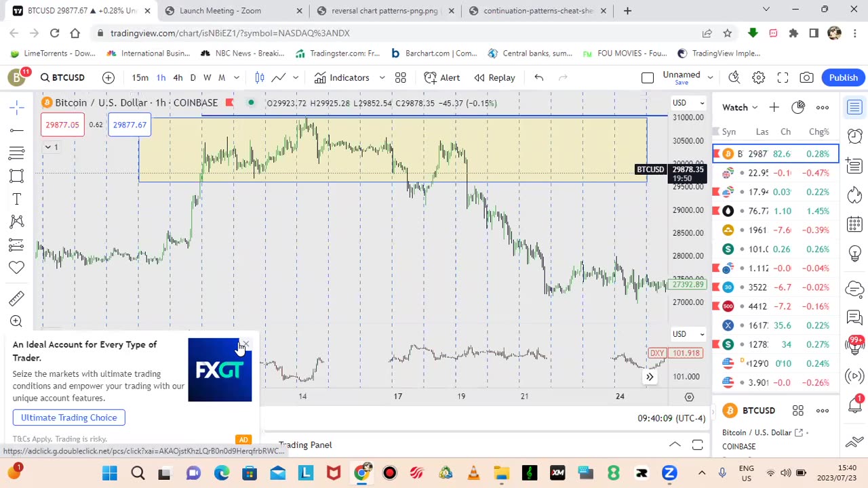Screen dimensions: 868x488
Task: Click the sell price 29877.05 button
Action: tap(62, 125)
